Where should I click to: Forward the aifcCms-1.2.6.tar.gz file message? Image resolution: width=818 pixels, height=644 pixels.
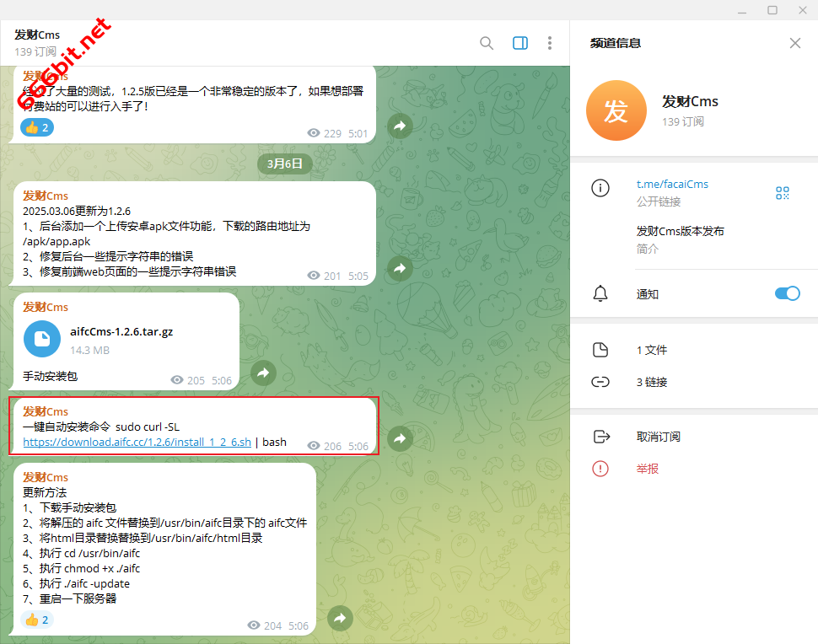[263, 373]
